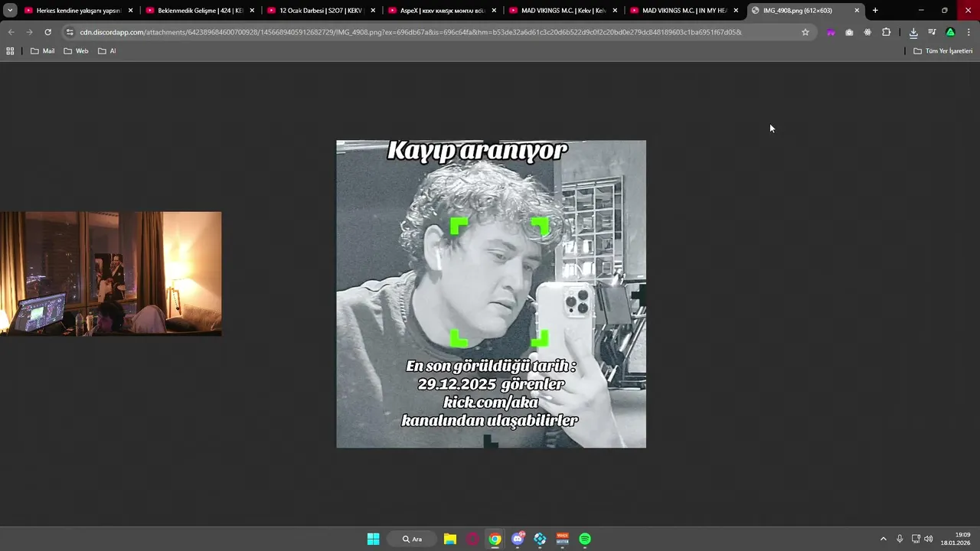The image size is (980, 551).
Task: Click the atom-shaped extension icon
Action: (867, 32)
